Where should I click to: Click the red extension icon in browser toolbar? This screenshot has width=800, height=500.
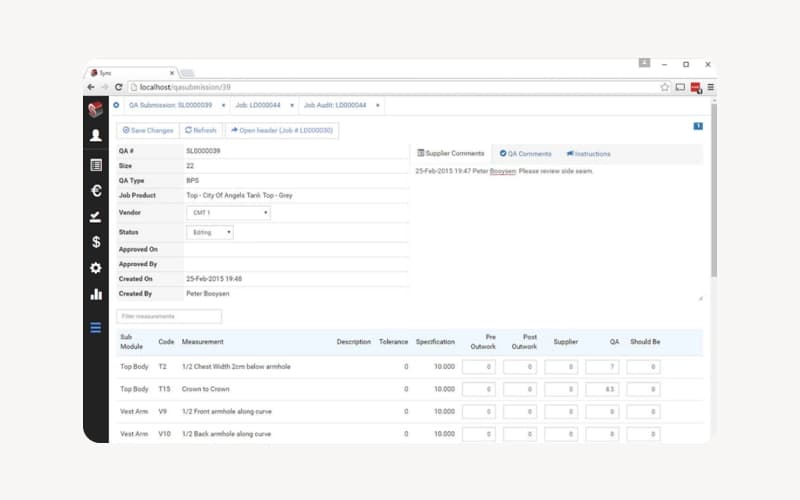click(x=695, y=88)
